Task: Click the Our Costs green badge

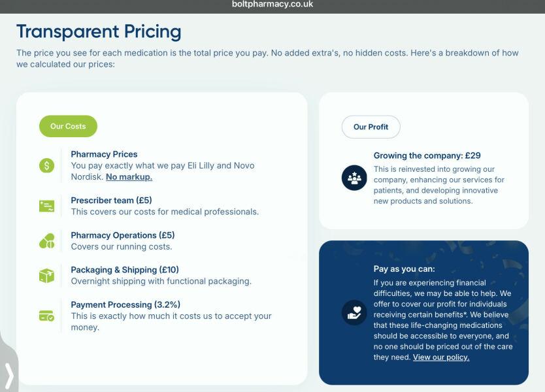Action: pyautogui.click(x=68, y=126)
